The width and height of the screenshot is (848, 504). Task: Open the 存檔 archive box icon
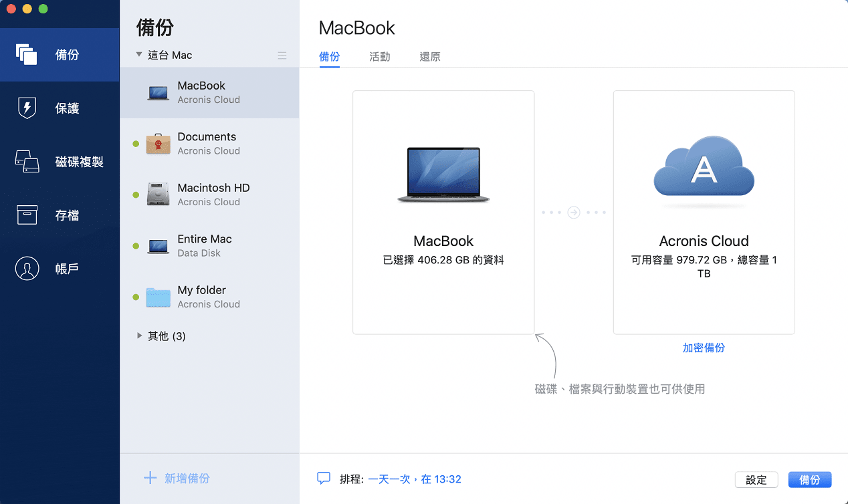pos(27,215)
